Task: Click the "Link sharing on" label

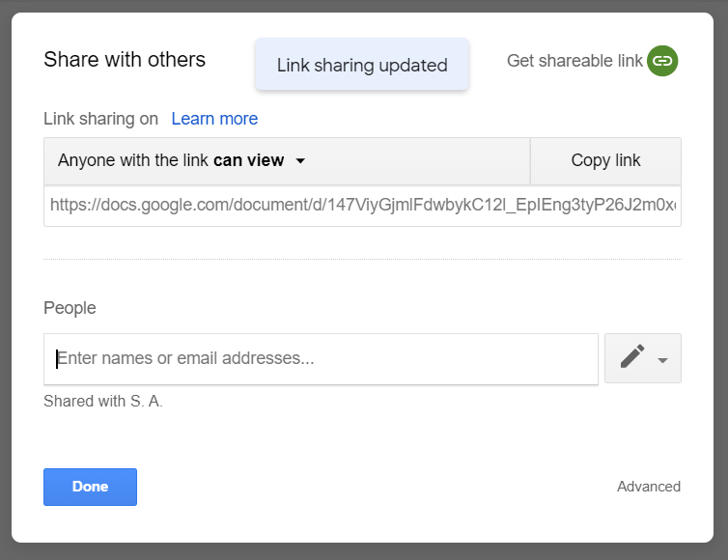Action: (x=100, y=119)
